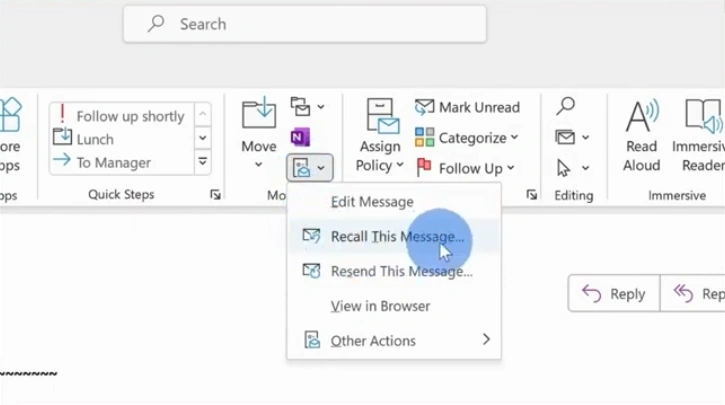Image resolution: width=725 pixels, height=405 pixels.
Task: Select Resend This Message option
Action: tap(401, 271)
